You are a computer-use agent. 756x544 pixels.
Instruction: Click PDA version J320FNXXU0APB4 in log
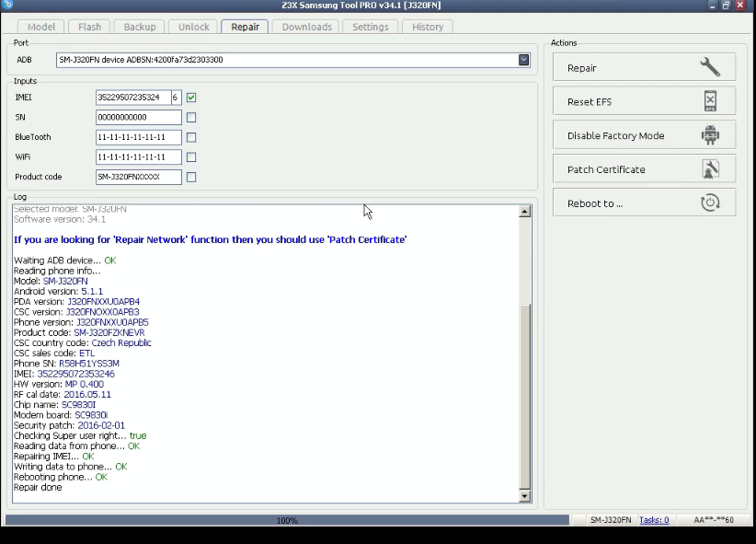tap(103, 302)
